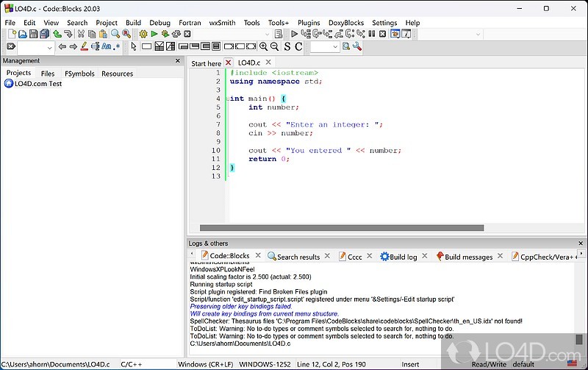Open the File menu
The image size is (588, 370).
coord(10,23)
